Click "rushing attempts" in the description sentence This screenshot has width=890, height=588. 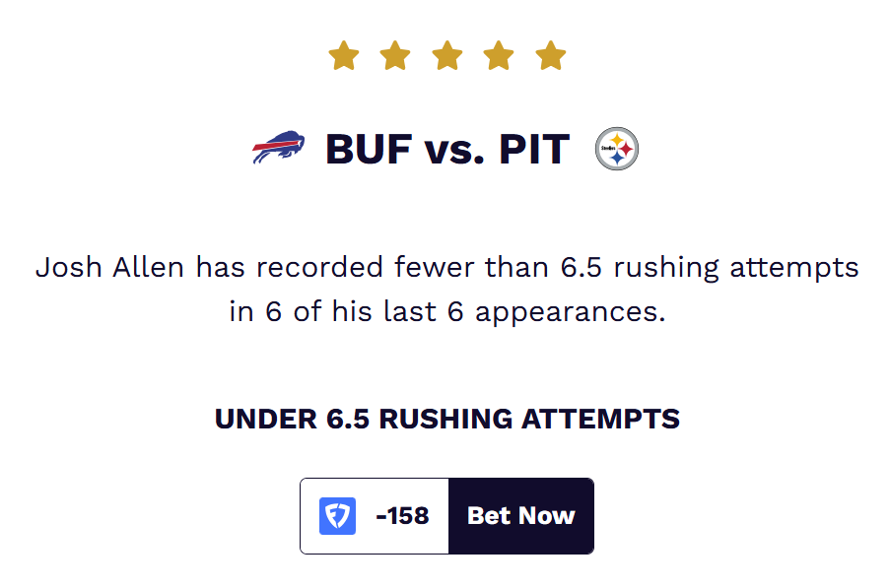click(732, 267)
